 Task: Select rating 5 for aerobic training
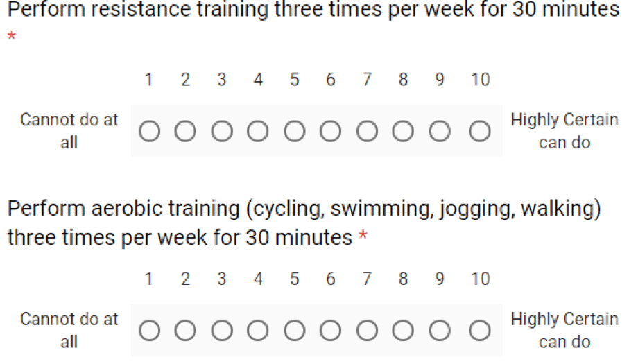[x=295, y=330]
